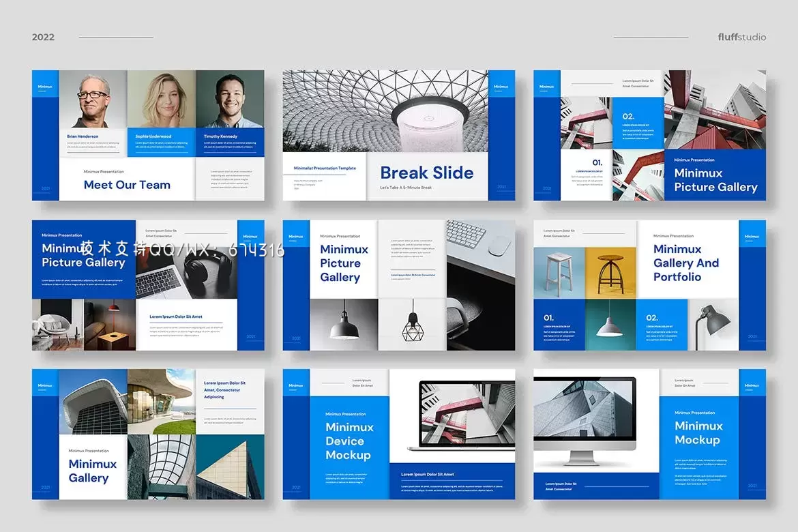Click the Minimux Gallery And Portfolio heading

685,263
